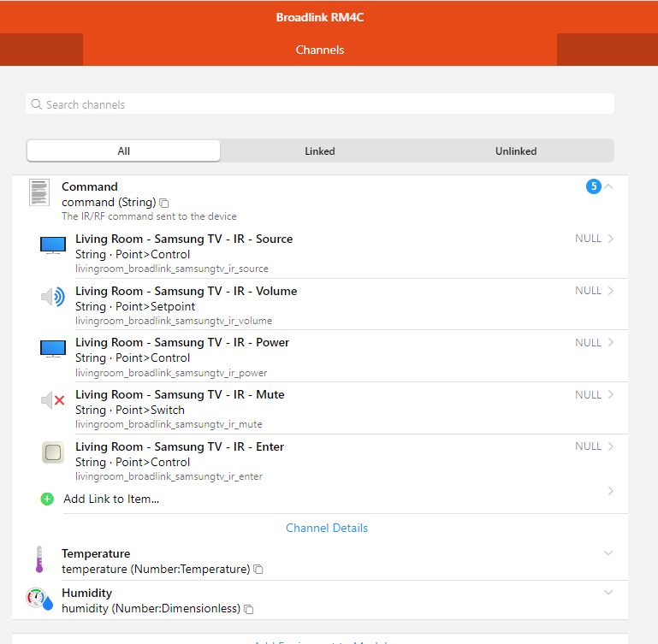Click the muted speaker icon for IR Mute
658x644 pixels.
[53, 400]
